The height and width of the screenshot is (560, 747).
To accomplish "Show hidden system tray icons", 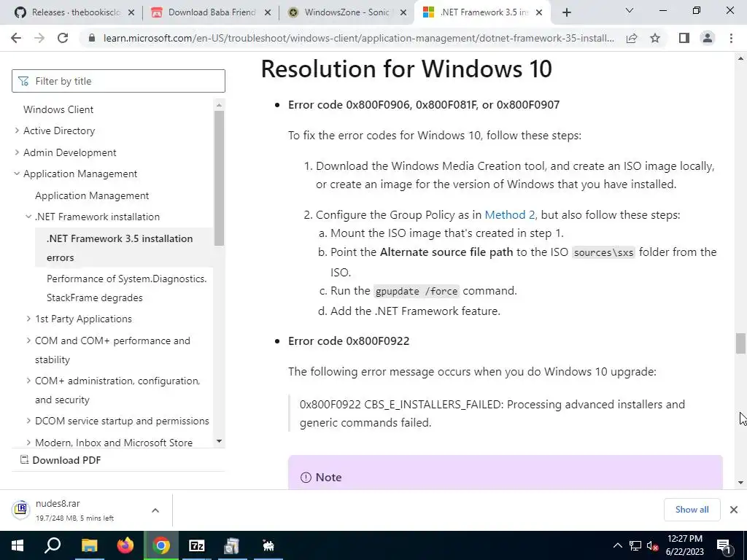I will (x=617, y=545).
